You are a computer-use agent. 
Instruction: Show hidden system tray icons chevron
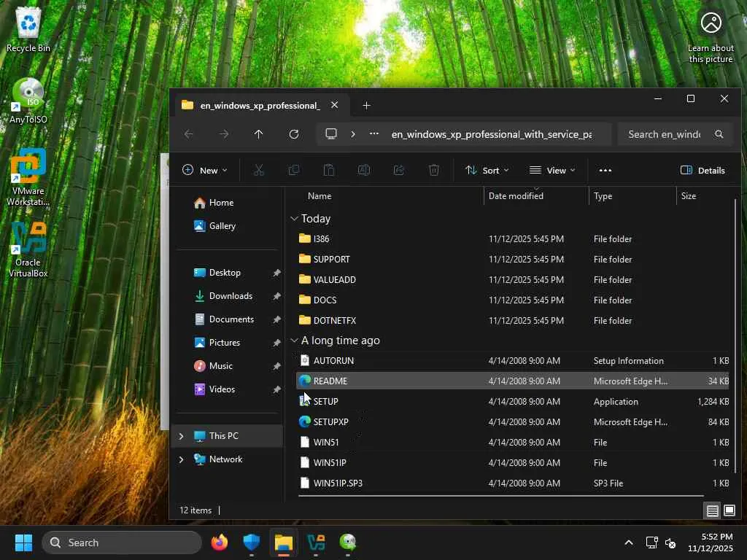(629, 542)
